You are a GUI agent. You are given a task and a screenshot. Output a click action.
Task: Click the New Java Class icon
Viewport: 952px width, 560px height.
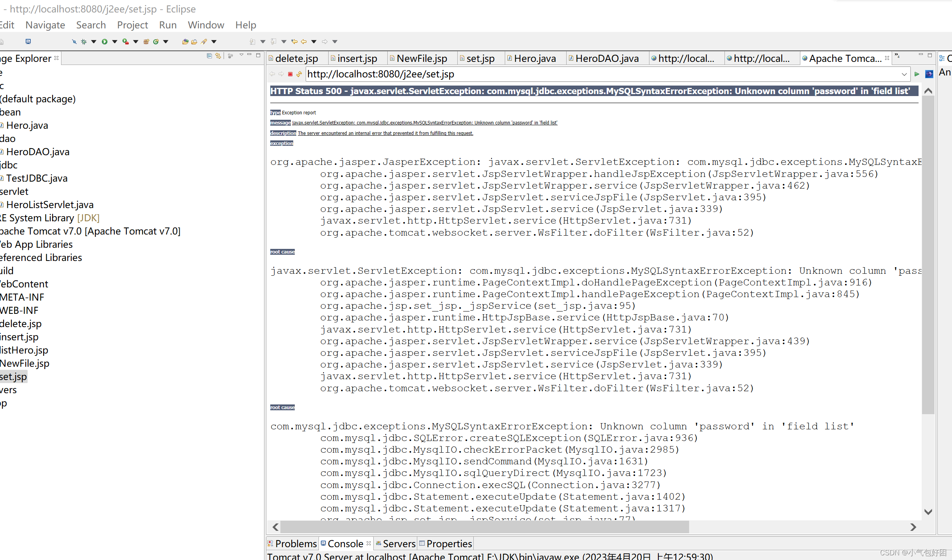point(156,42)
